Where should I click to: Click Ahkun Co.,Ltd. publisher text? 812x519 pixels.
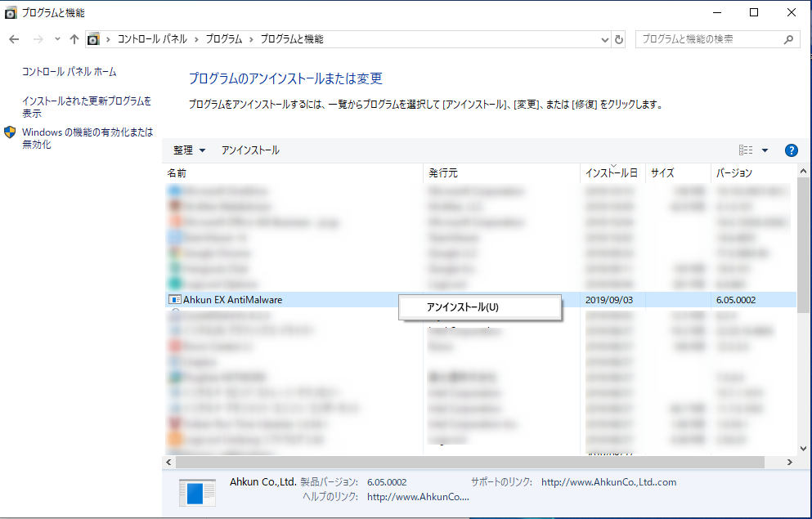[263, 481]
